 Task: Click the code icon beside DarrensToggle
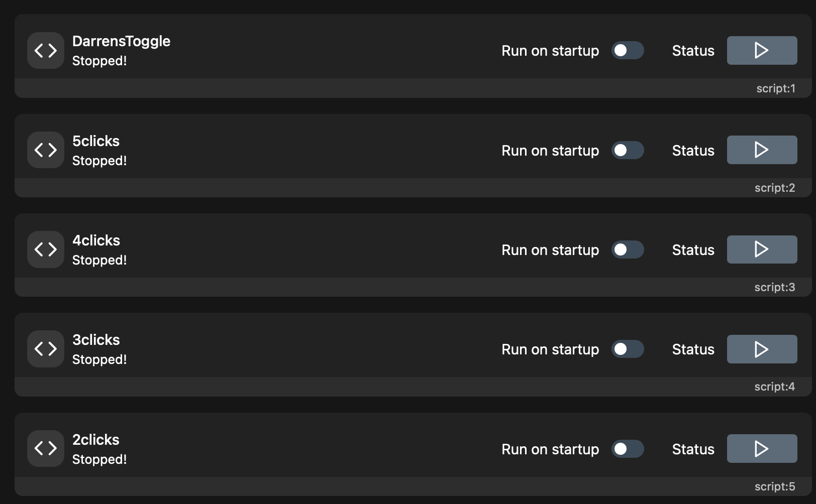point(45,50)
